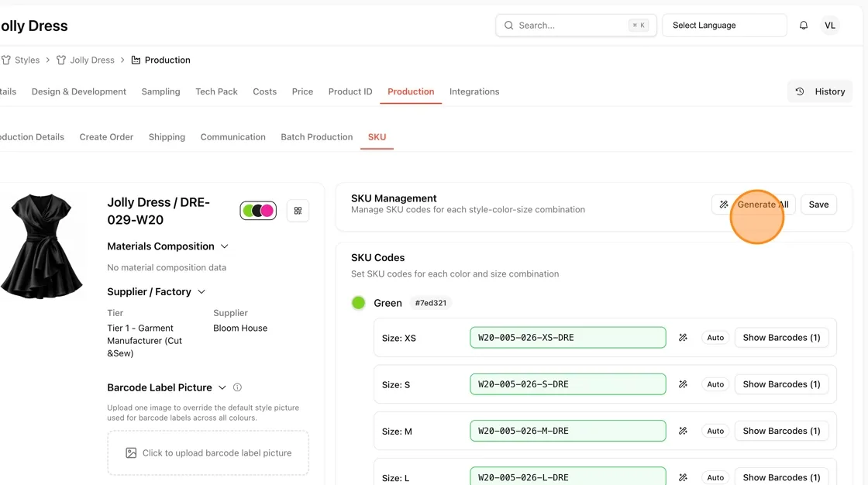Click the magic wand icon for Size S
The image size is (868, 485).
tap(683, 384)
